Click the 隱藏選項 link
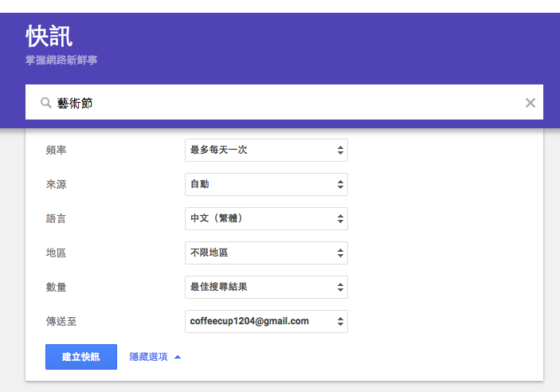Image resolution: width=560 pixels, height=392 pixels. pyautogui.click(x=148, y=357)
